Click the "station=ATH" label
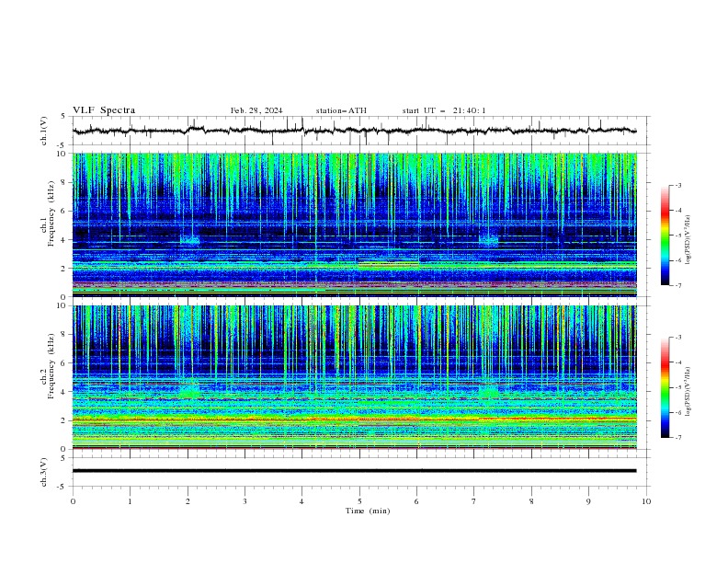 (341, 110)
